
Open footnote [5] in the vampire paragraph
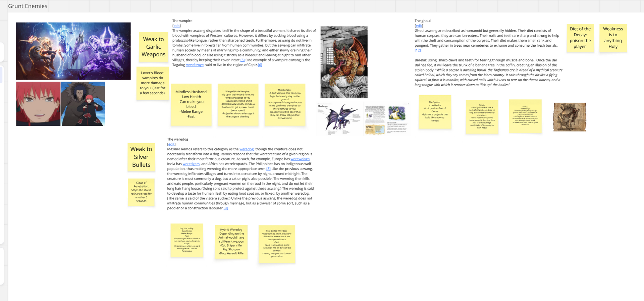[x=243, y=60]
